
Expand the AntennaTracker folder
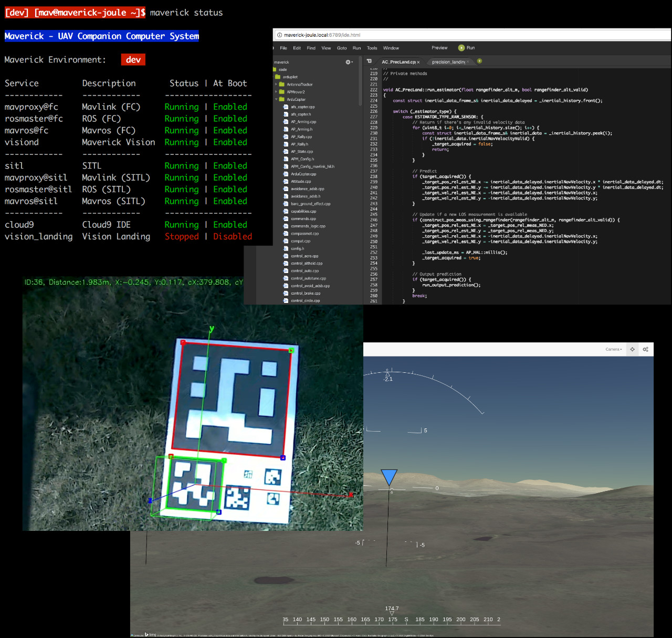click(276, 85)
